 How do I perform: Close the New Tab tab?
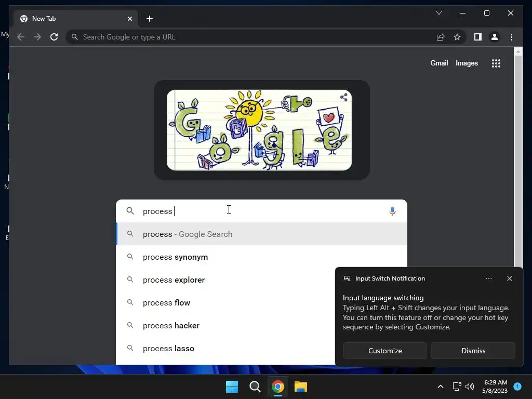tap(129, 19)
